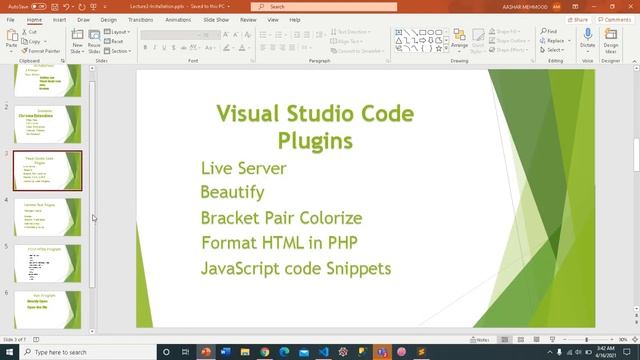Activate the Format Painter brush
640x360 pixels.
tap(41, 51)
